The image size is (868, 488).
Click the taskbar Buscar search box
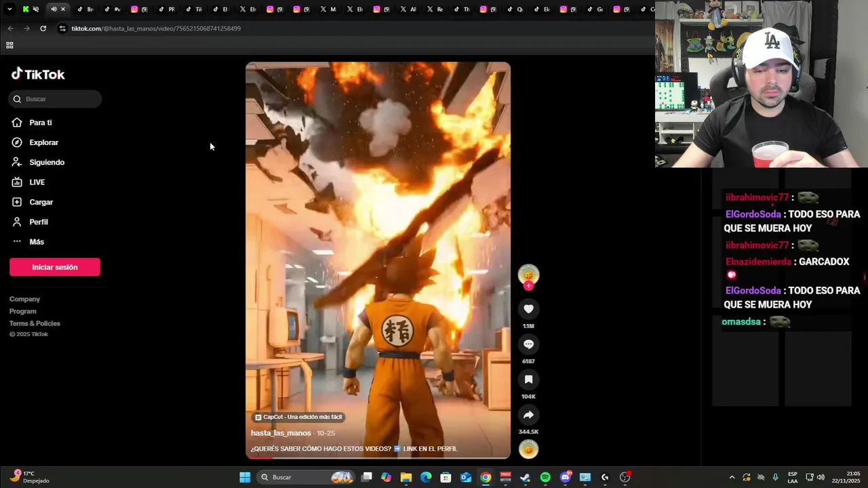(x=307, y=477)
